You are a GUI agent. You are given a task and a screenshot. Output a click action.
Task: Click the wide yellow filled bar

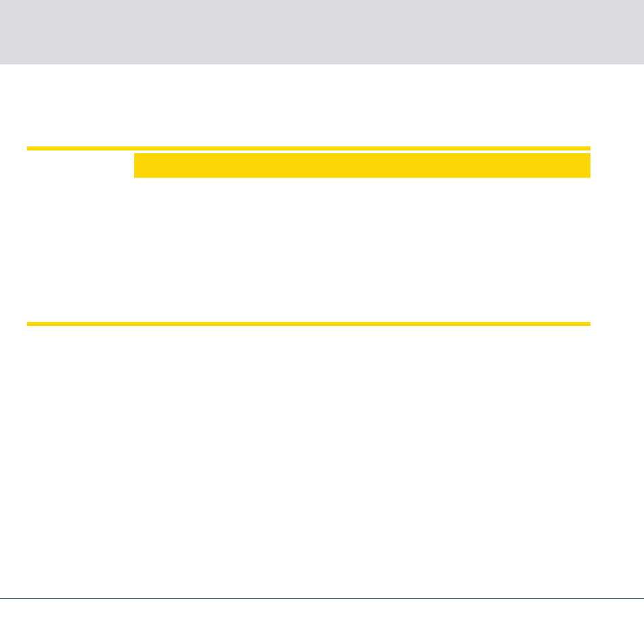[x=362, y=165]
